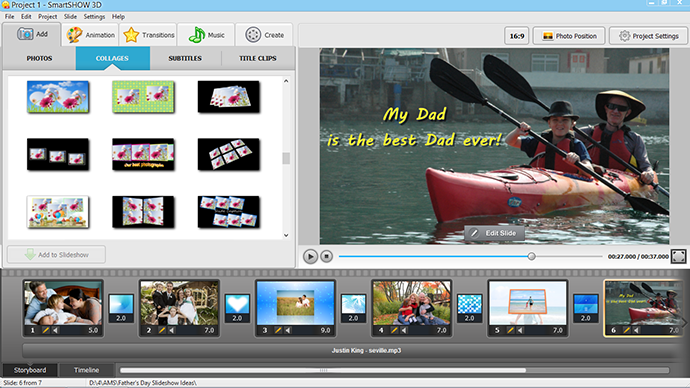Click the Add to Slideshow button

[56, 255]
